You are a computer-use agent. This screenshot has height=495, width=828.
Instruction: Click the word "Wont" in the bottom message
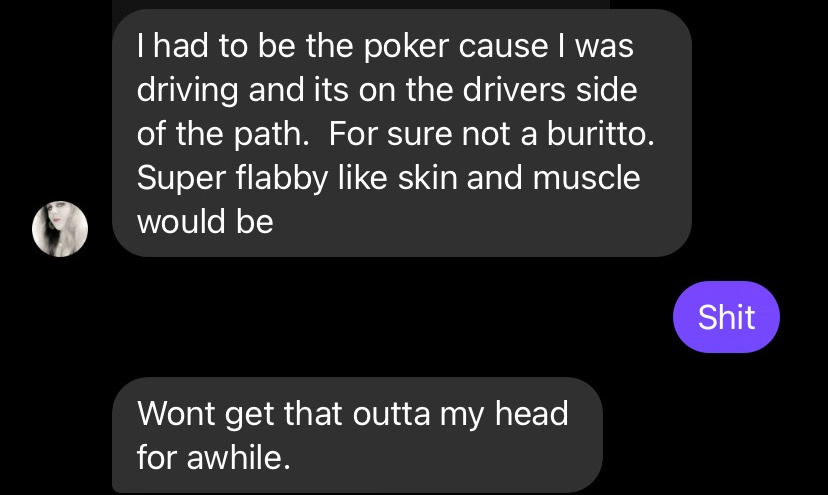(x=176, y=413)
